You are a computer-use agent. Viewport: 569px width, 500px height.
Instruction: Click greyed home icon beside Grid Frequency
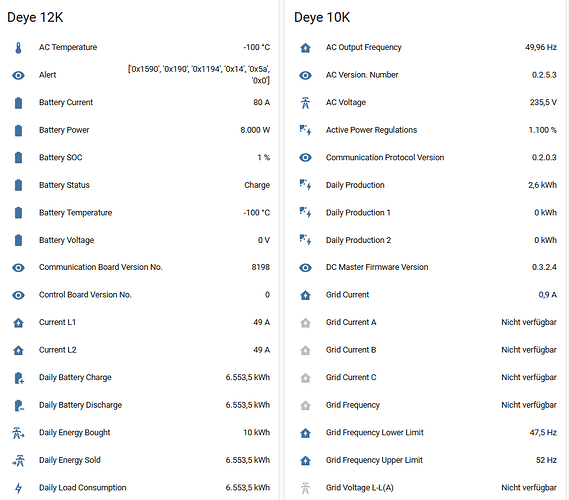point(306,405)
